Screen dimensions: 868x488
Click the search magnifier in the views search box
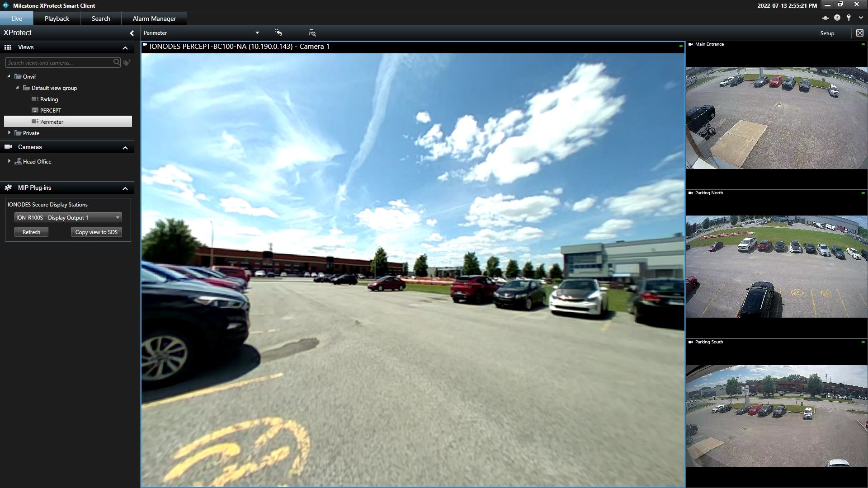(x=117, y=62)
